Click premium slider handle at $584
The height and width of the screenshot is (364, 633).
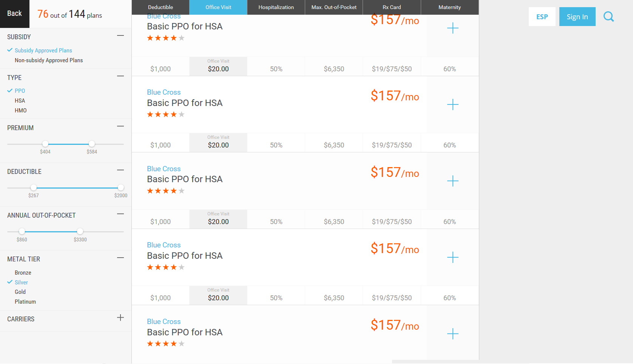pos(92,144)
